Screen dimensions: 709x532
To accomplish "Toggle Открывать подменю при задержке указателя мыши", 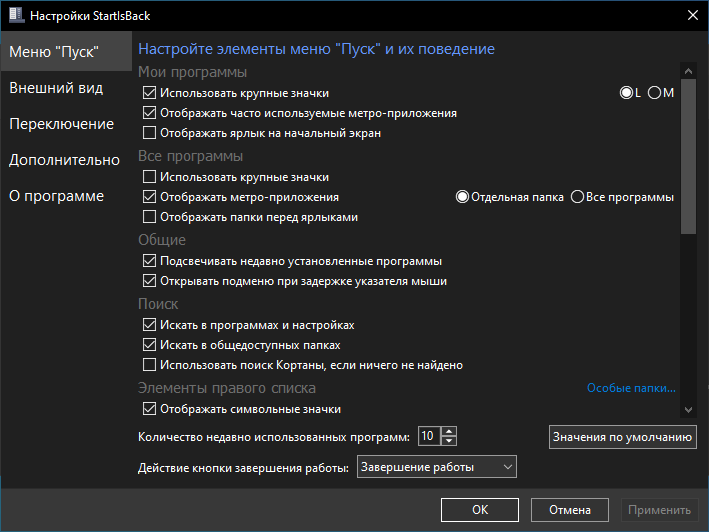I will point(149,281).
